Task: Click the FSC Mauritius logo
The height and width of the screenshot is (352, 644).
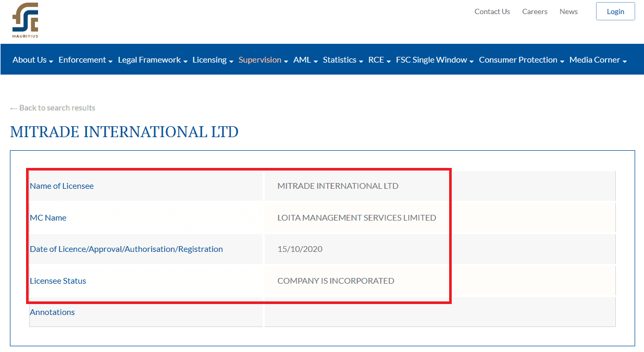Action: (x=26, y=20)
